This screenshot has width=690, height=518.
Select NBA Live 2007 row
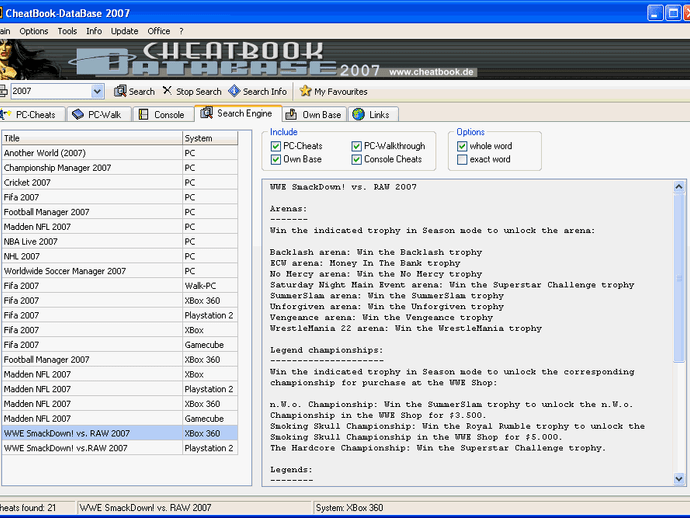click(120, 242)
